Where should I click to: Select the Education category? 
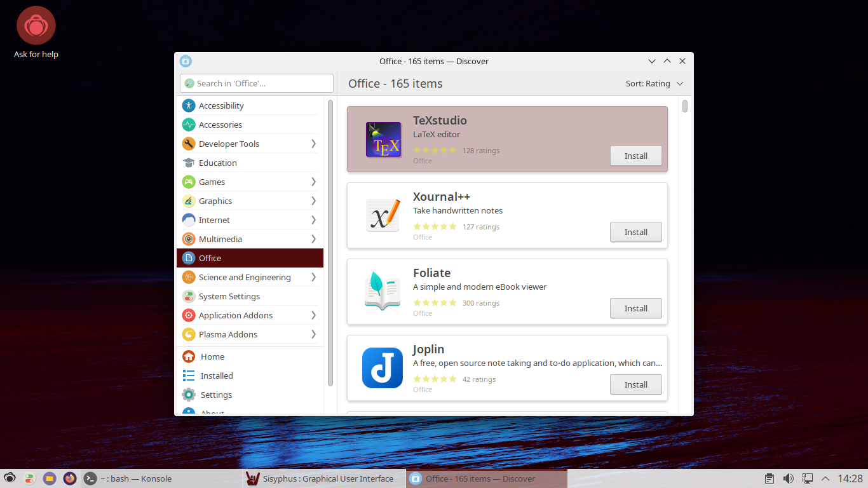pos(250,163)
